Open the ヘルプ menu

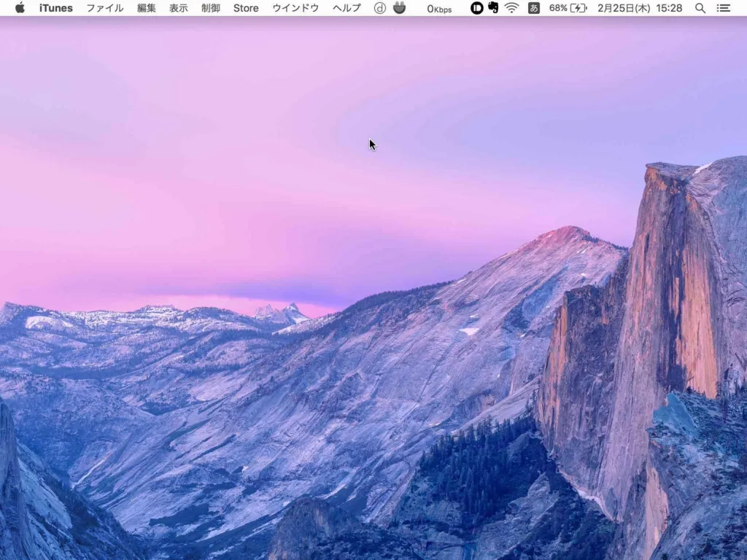(347, 8)
